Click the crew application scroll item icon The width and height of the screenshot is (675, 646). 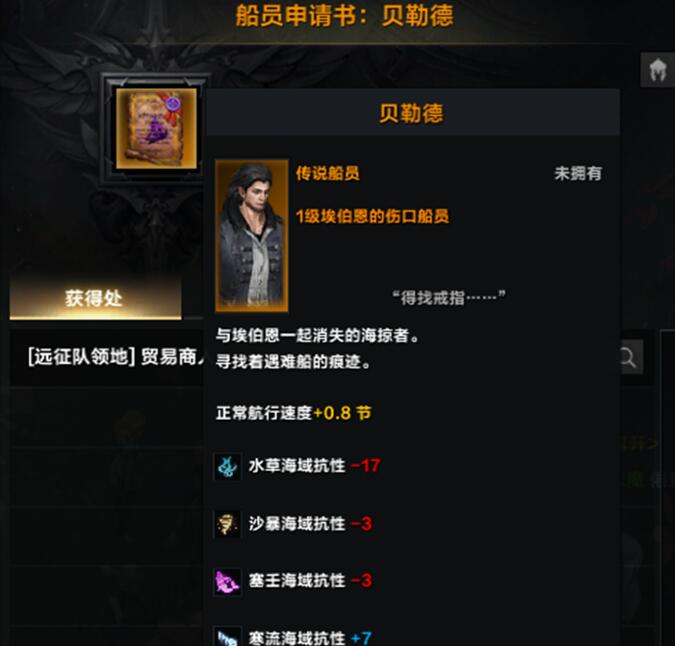click(156, 129)
